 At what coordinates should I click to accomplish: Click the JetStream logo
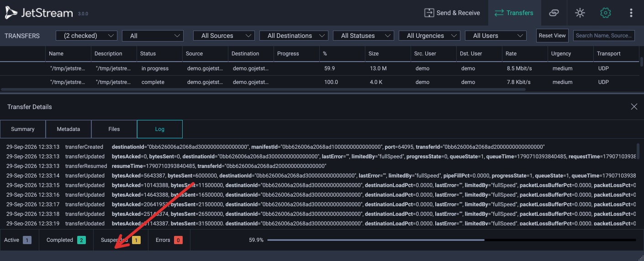click(39, 13)
